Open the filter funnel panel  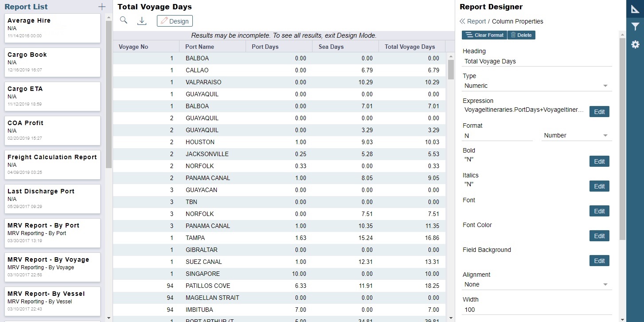point(635,27)
